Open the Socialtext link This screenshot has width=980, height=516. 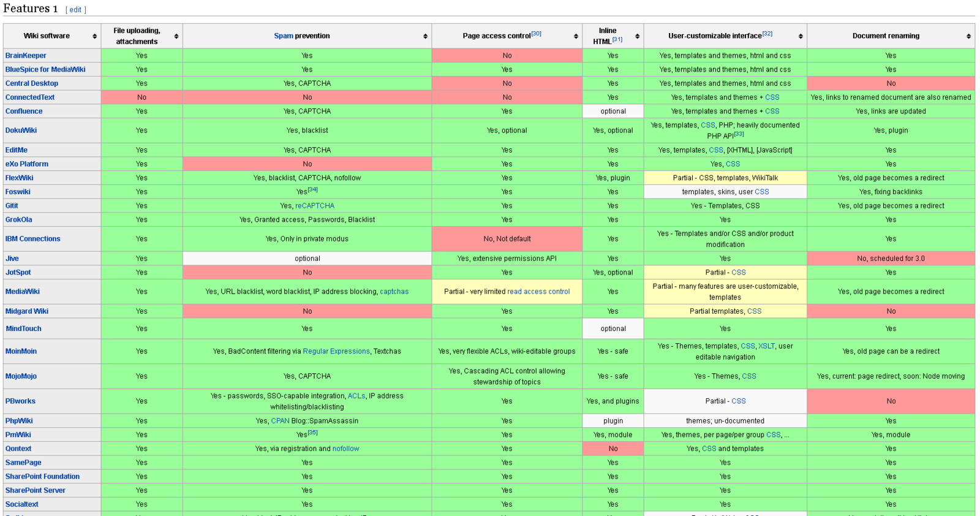(22, 504)
